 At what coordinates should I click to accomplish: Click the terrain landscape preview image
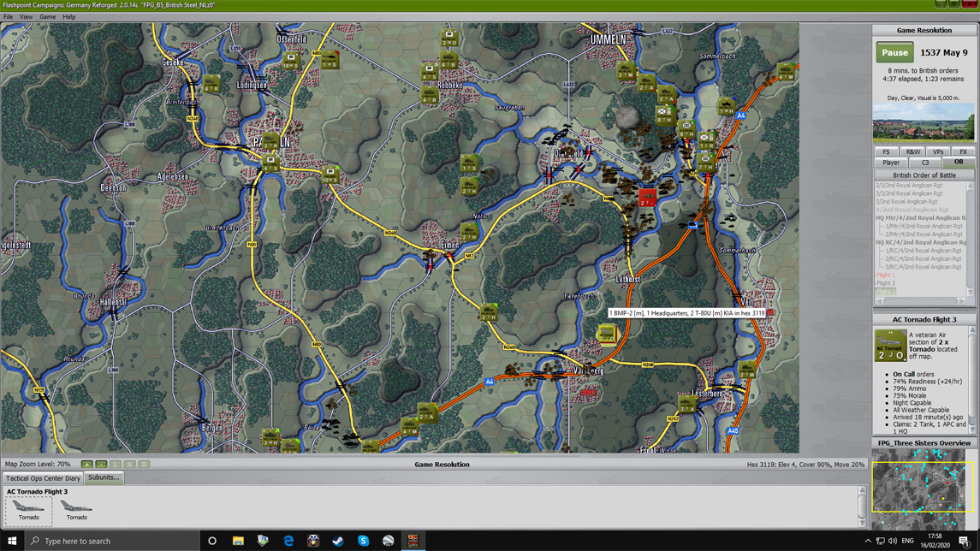pos(924,122)
